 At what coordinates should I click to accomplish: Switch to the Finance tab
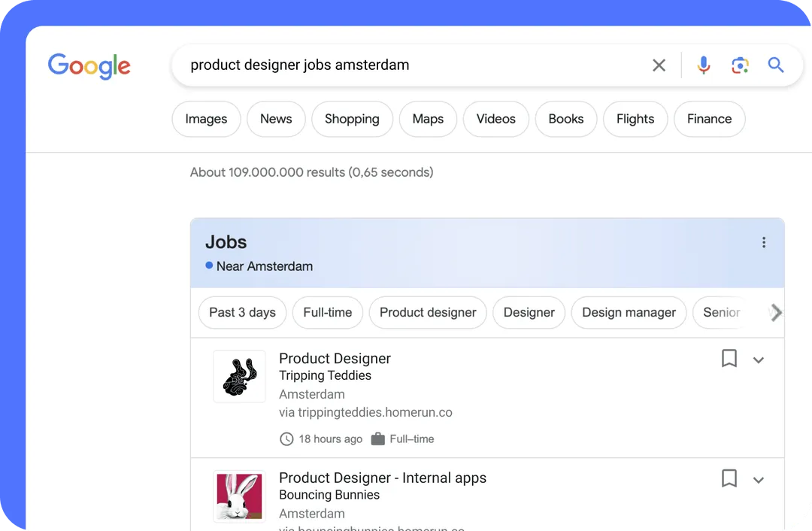tap(710, 119)
